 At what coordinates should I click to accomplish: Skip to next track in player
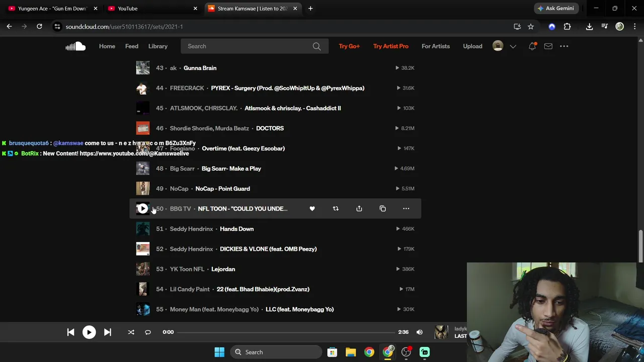pyautogui.click(x=108, y=332)
